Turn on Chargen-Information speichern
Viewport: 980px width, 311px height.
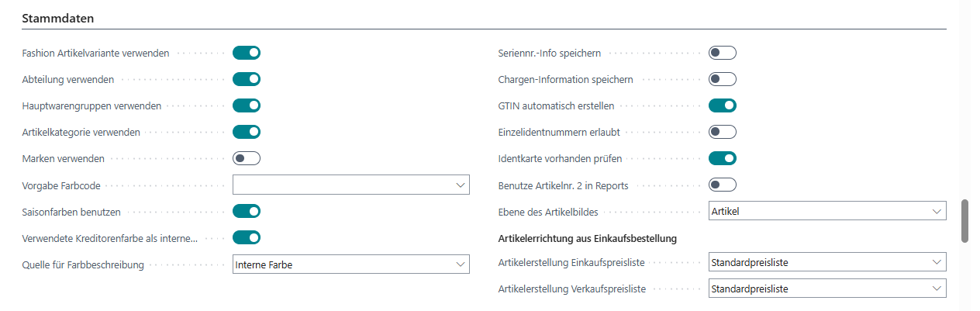pos(722,79)
